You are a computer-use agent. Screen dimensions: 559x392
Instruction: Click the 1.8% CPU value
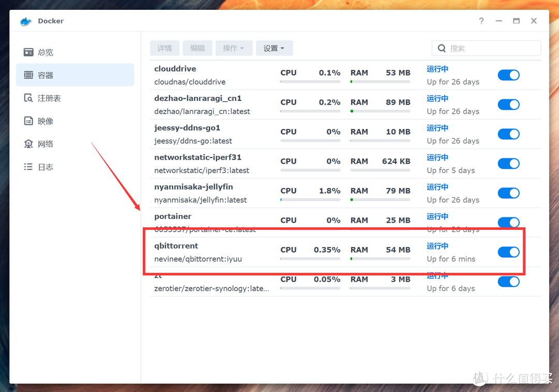click(x=329, y=191)
